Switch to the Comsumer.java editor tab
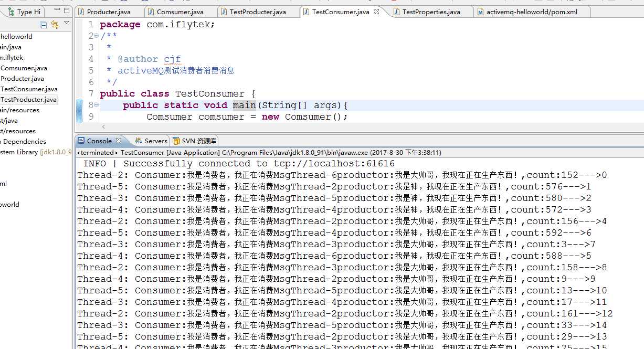 (x=180, y=12)
